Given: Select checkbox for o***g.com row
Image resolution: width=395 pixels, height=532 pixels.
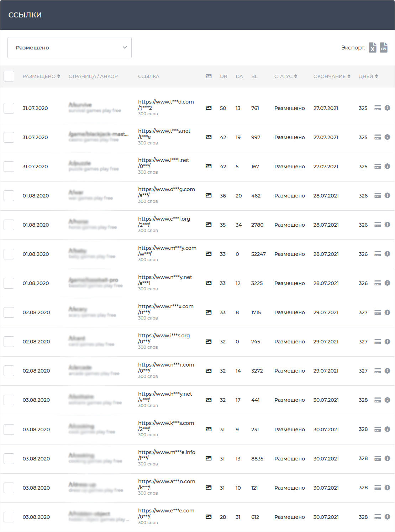Looking at the screenshot, I should [x=9, y=196].
